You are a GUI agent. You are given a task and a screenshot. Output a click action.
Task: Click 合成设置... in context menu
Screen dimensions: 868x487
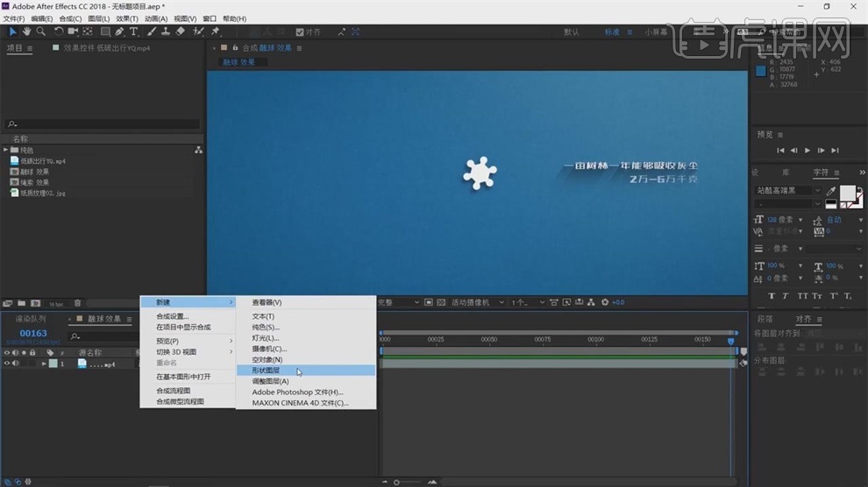pyautogui.click(x=172, y=316)
